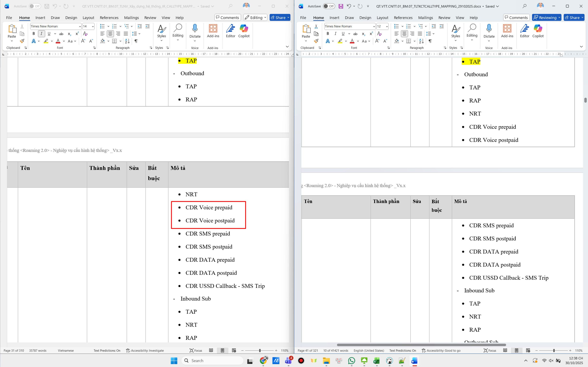
Task: Adjust the zoom slider in left status bar
Action: click(x=260, y=350)
